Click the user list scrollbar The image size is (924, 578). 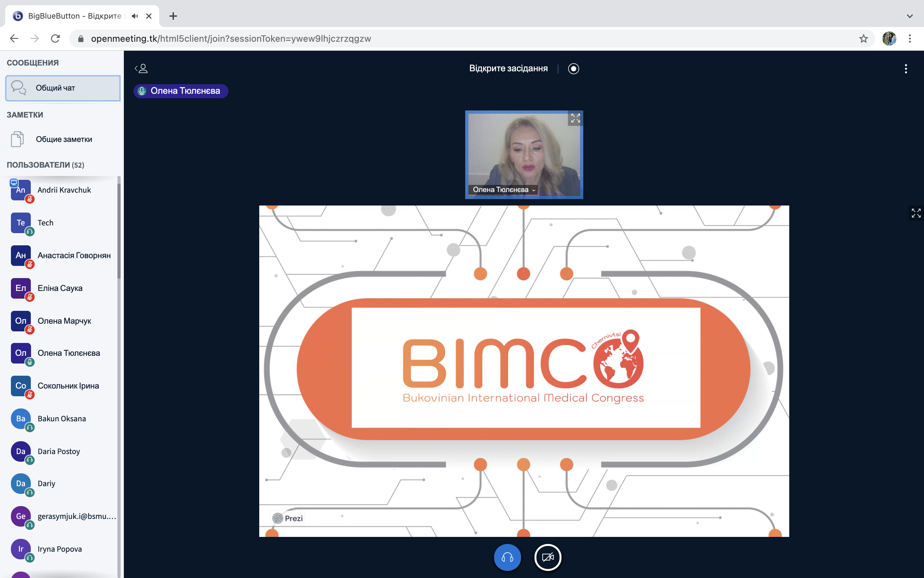119,231
